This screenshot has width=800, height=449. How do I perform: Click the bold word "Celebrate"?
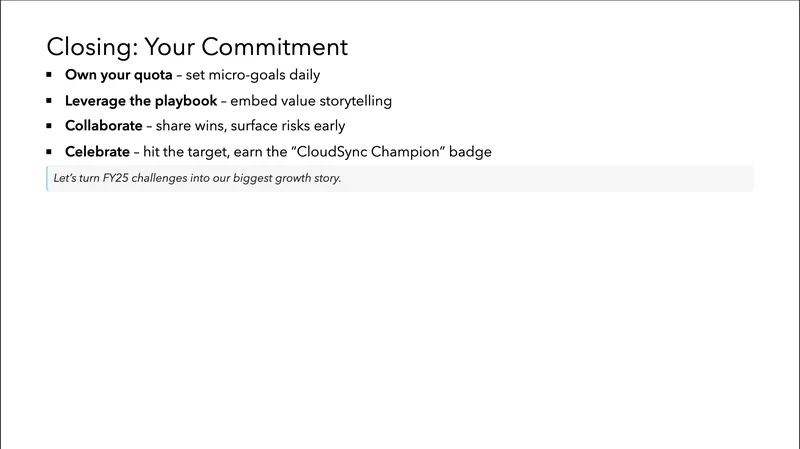[97, 152]
